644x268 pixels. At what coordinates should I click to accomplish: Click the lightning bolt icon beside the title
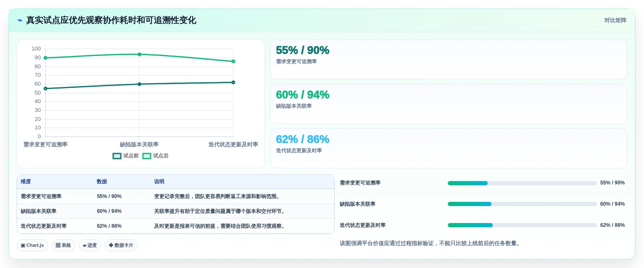(x=20, y=20)
